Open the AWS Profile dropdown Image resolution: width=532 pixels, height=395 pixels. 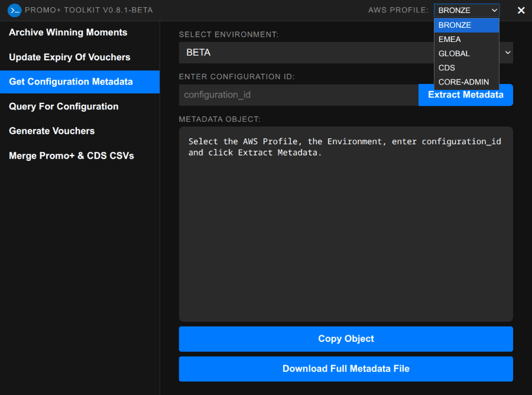click(x=466, y=10)
